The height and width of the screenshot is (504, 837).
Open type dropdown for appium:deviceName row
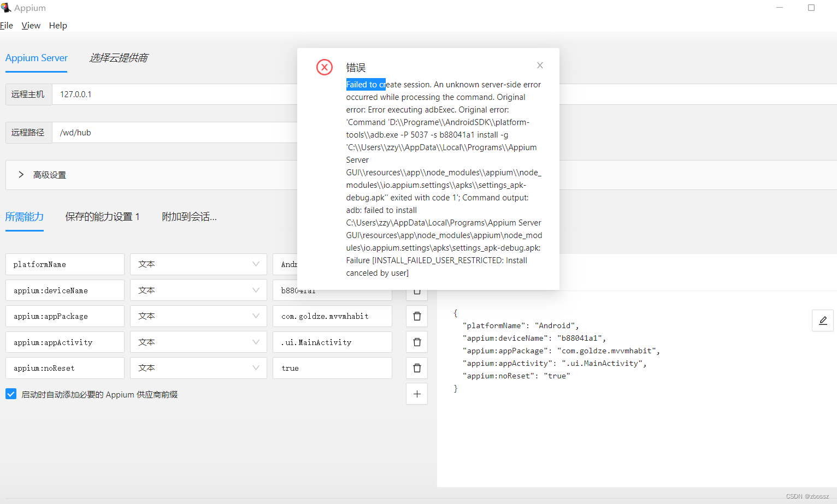click(198, 290)
